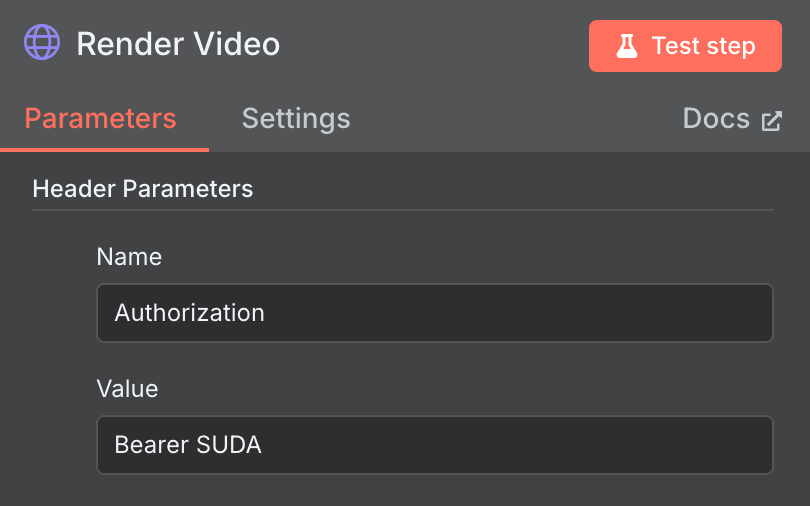Focus the Value field containing Bearer SUDA
This screenshot has height=506, width=810.
[434, 445]
